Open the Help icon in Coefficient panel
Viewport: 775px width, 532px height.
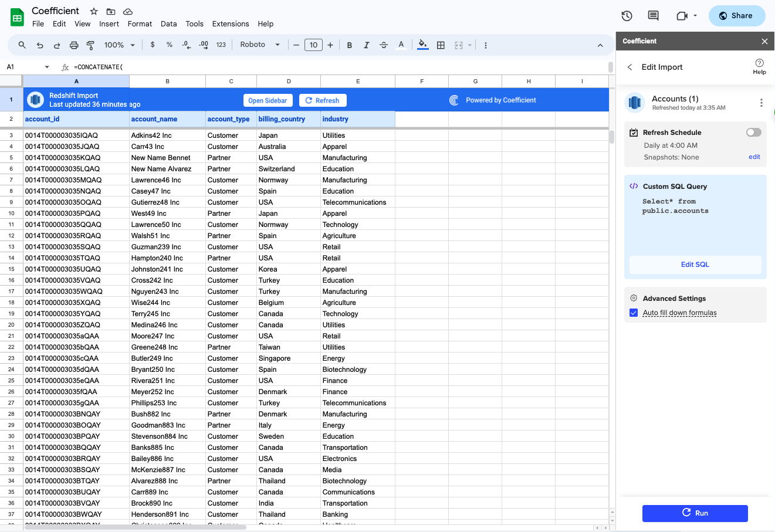tap(759, 66)
